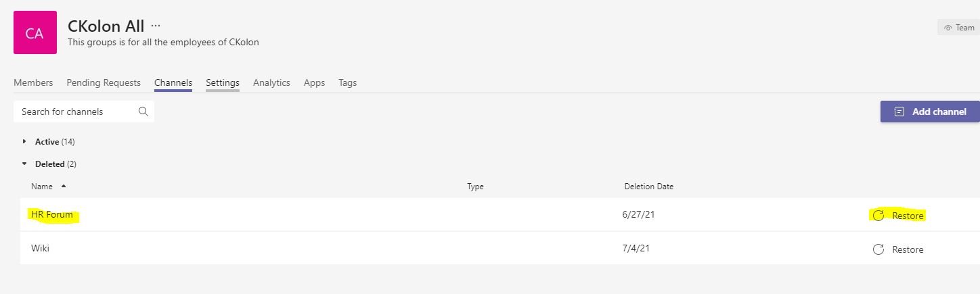Open the Pending Requests tab

coord(104,82)
